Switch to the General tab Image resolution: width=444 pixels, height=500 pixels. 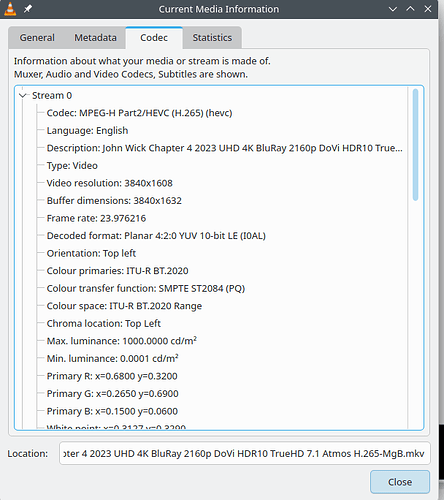pos(37,38)
